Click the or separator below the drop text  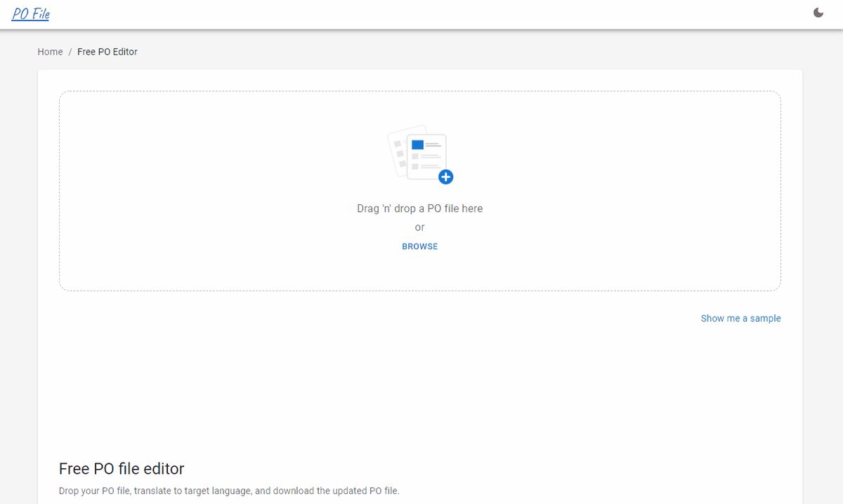(x=419, y=227)
